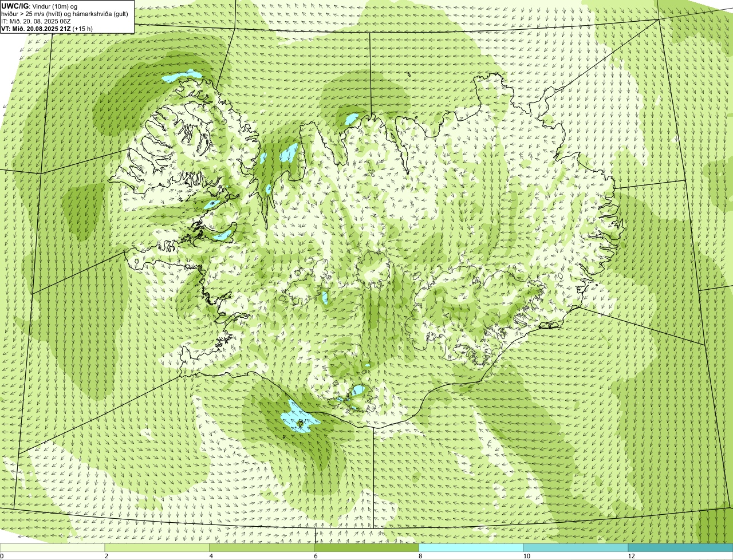Pick the 4–6 medium green legend segment
Viewport: 733px width, 560px height.
(262, 548)
